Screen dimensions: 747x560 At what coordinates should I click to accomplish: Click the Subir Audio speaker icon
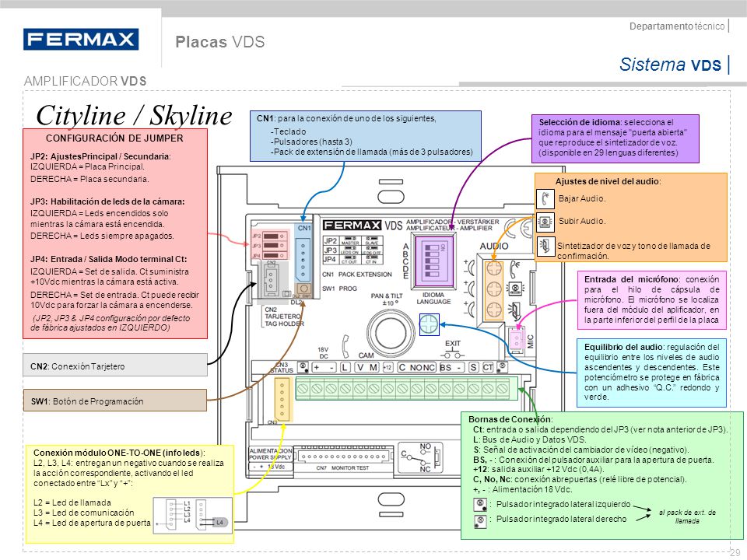click(x=545, y=221)
